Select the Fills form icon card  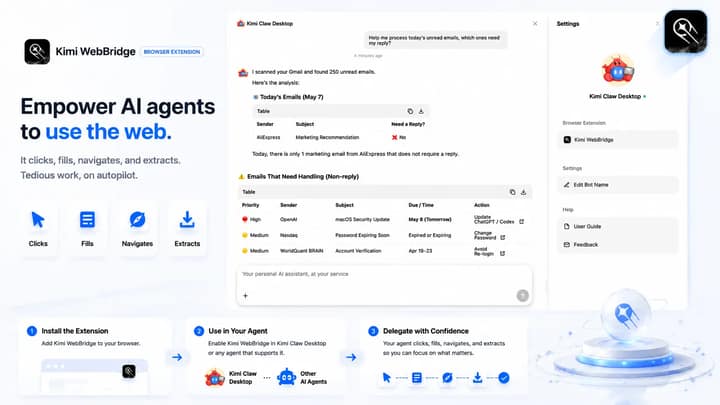(x=87, y=228)
